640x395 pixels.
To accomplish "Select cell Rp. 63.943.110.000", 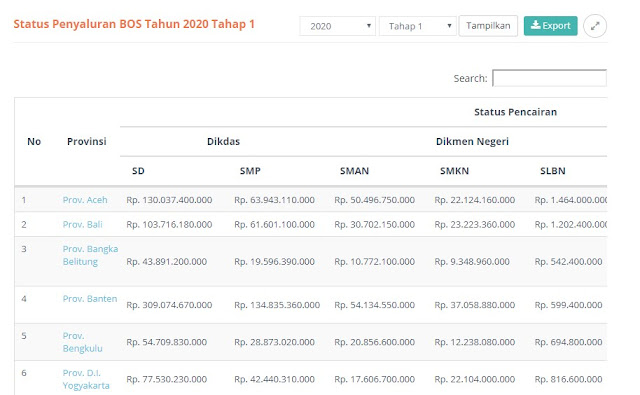I will tap(274, 200).
